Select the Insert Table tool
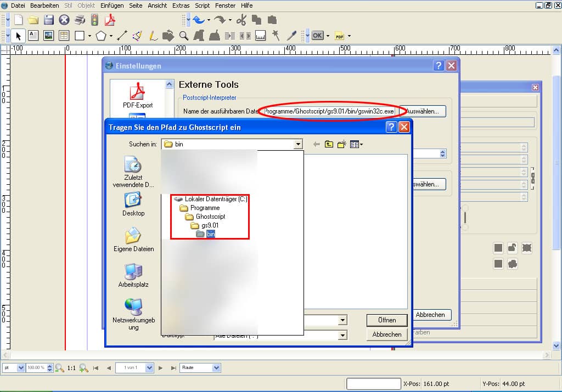The image size is (562, 392). click(x=65, y=35)
